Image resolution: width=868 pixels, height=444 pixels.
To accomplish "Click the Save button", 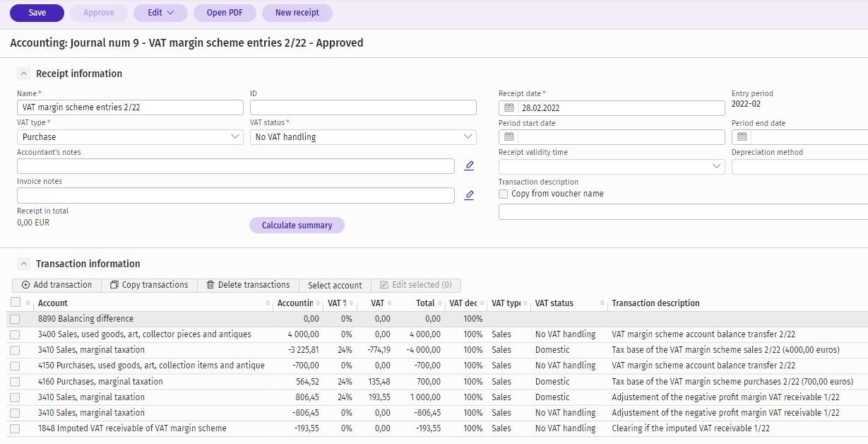I will click(37, 13).
